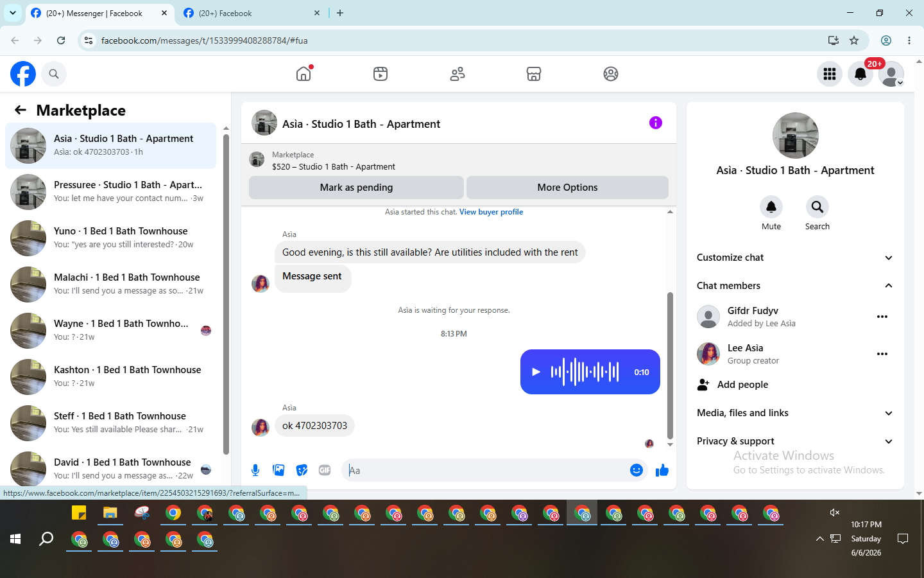Open emoji picker in message box
The image size is (924, 578).
click(637, 470)
